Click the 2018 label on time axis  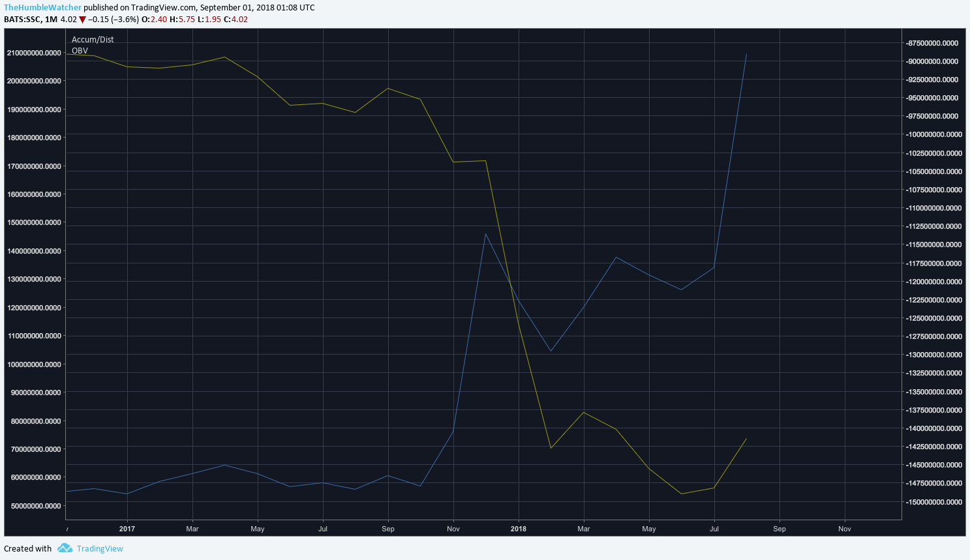tap(519, 529)
